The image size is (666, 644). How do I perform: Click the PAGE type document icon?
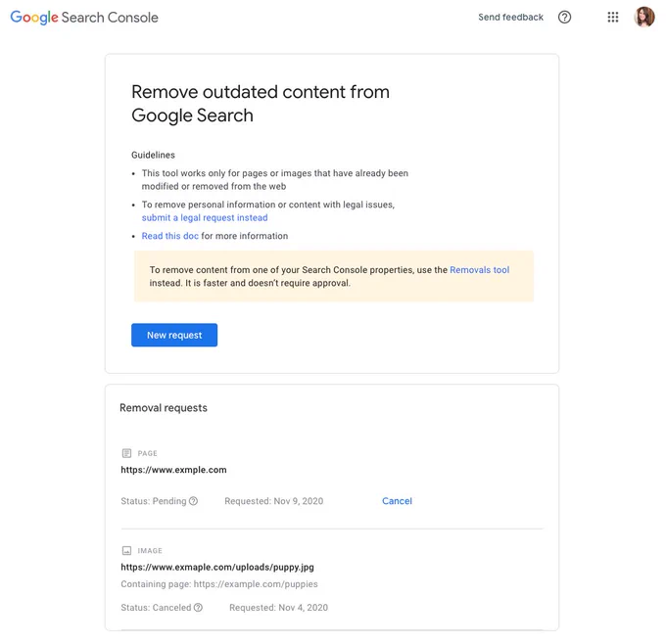(x=126, y=453)
